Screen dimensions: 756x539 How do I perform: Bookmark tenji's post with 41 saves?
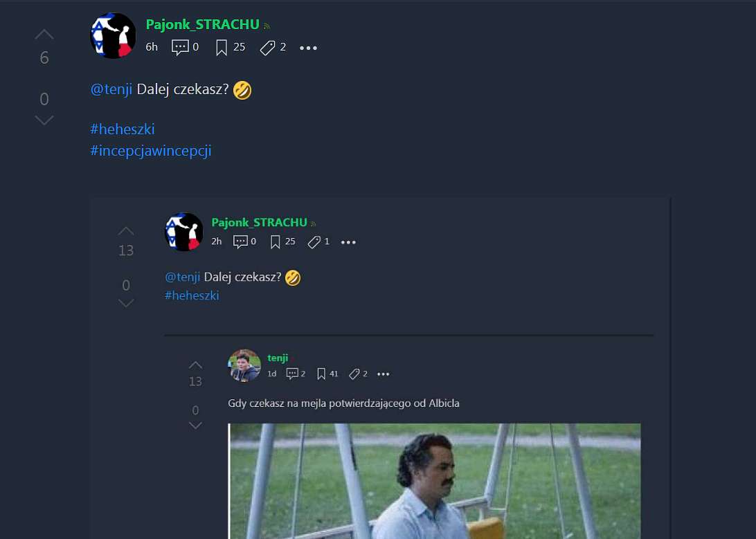click(x=321, y=374)
